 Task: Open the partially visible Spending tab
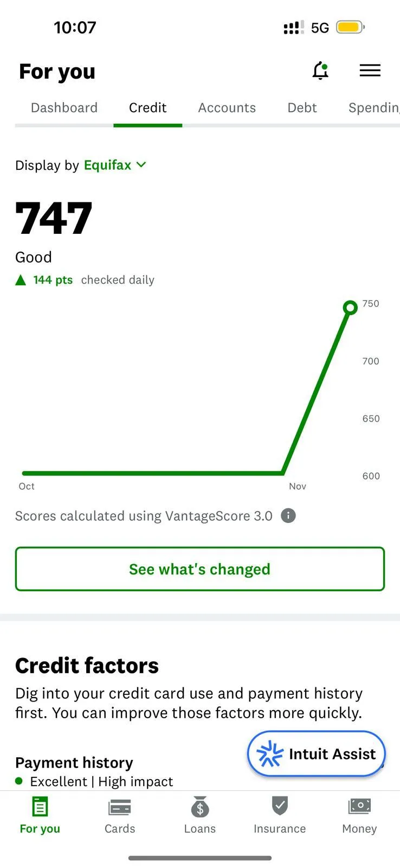pos(373,108)
